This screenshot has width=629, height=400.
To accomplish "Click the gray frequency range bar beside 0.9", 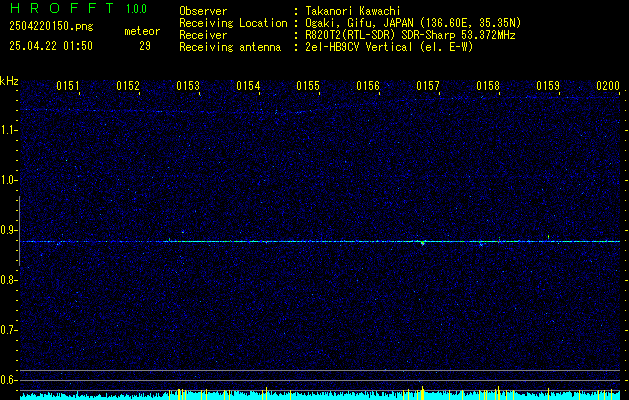I will pyautogui.click(x=19, y=231).
